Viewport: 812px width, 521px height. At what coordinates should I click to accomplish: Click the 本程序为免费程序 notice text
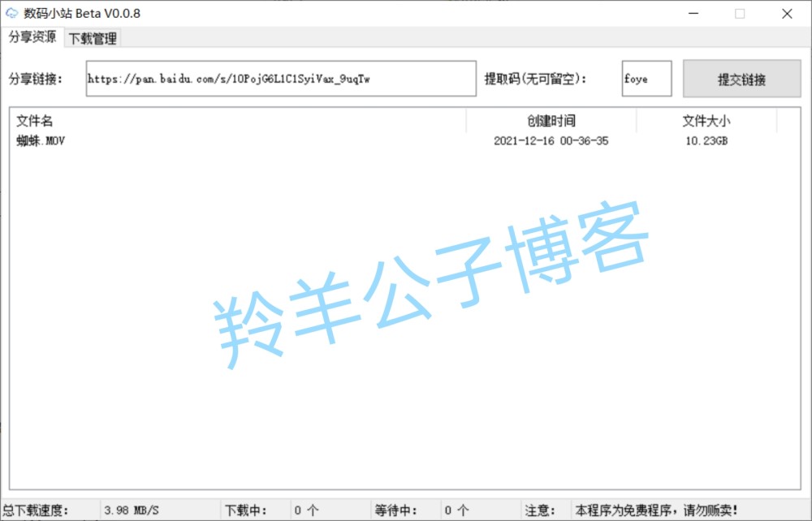click(x=656, y=510)
